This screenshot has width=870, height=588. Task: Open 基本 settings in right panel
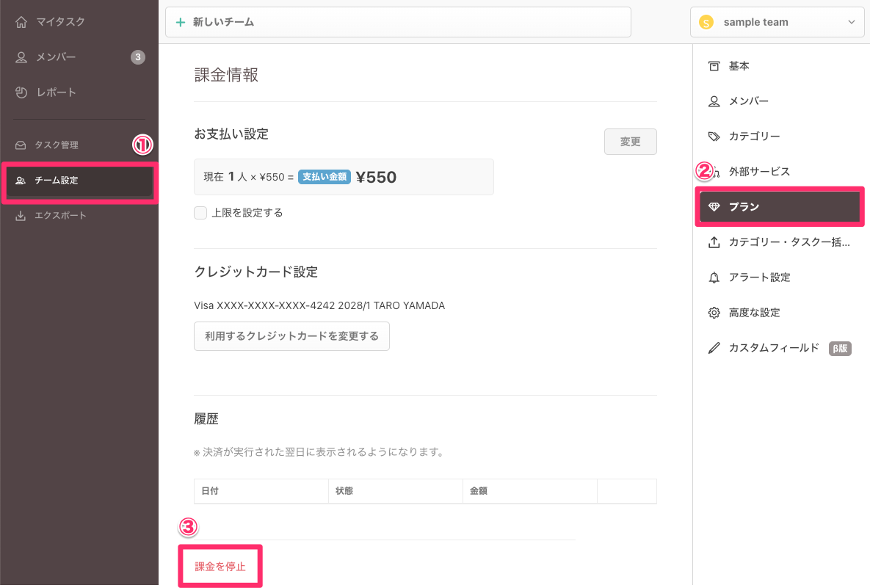pos(739,66)
